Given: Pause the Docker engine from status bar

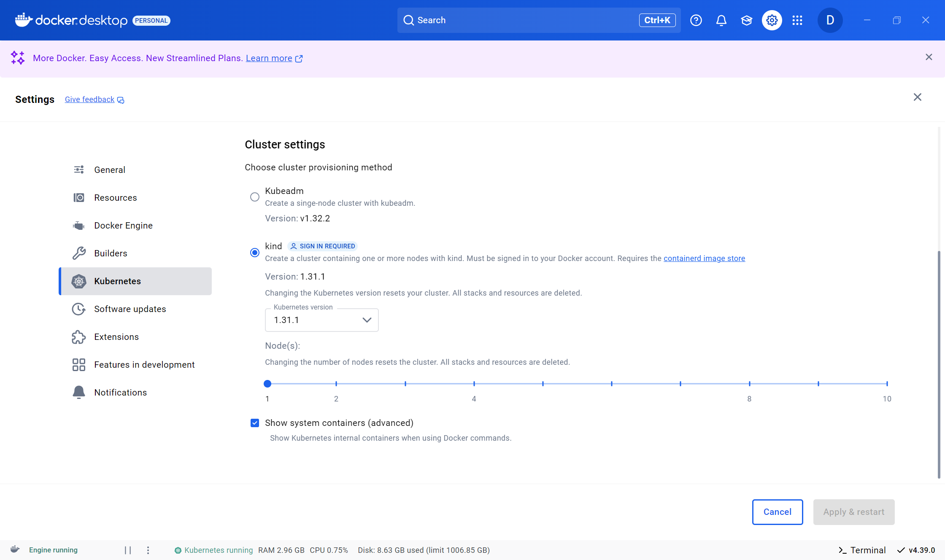Looking at the screenshot, I should tap(128, 550).
